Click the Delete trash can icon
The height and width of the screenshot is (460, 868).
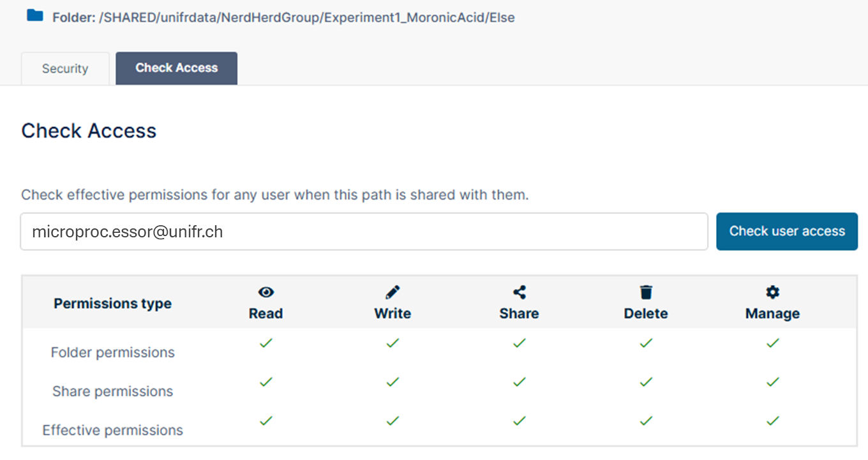[x=646, y=292]
